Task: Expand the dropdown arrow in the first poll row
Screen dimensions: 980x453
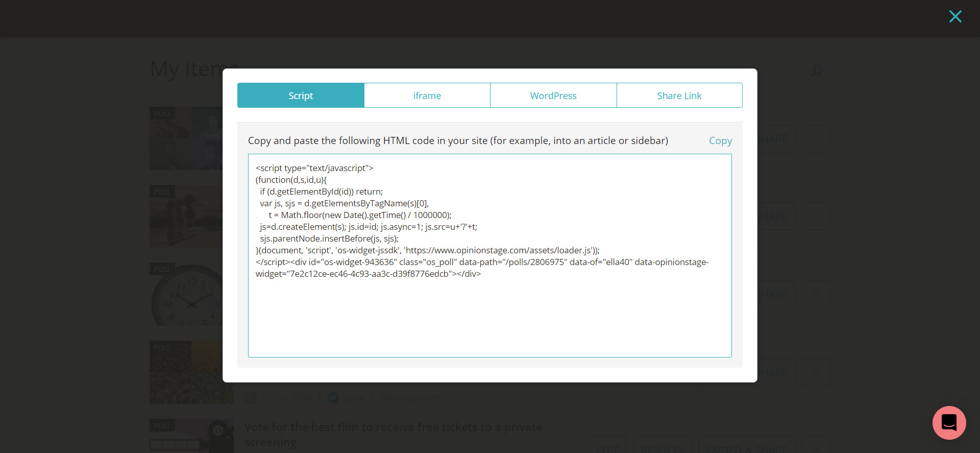Action: coord(816,138)
